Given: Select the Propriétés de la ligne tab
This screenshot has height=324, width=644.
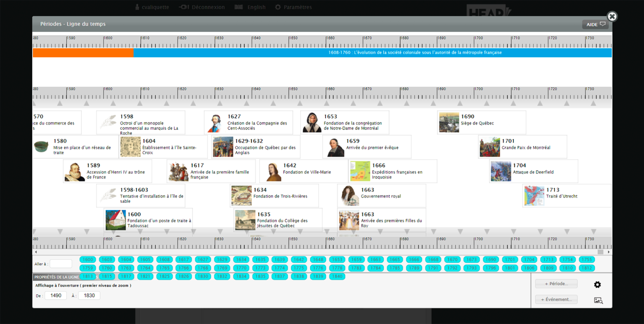Looking at the screenshot, I should pos(56,277).
